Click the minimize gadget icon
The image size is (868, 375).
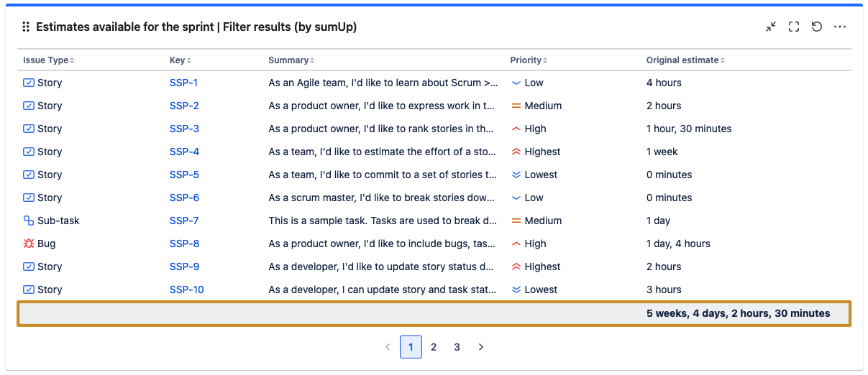point(771,27)
